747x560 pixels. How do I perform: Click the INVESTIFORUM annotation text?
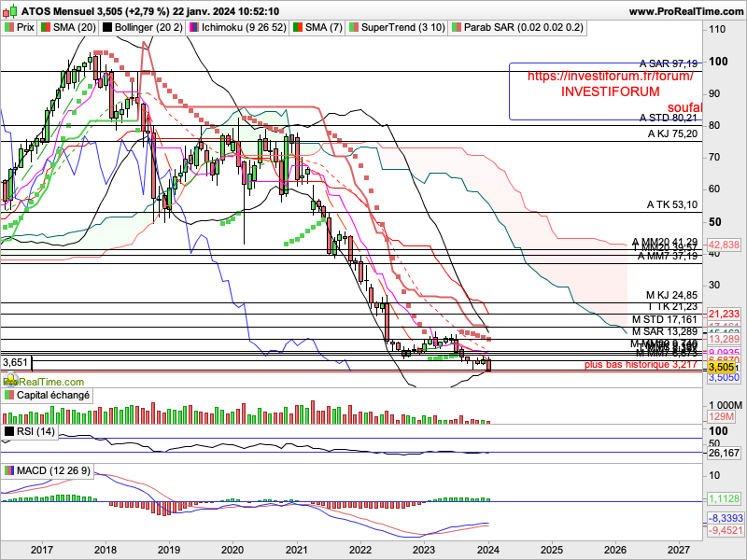pyautogui.click(x=611, y=91)
